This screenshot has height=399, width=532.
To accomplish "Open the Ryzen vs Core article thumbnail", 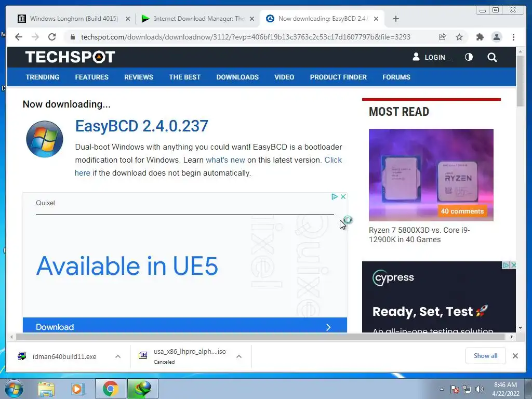I will click(431, 175).
